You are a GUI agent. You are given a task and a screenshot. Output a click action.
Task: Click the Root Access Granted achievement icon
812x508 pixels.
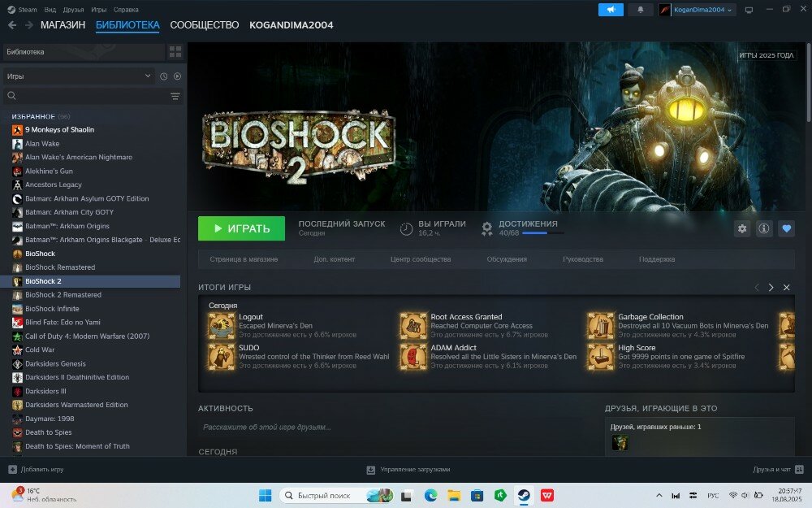pos(413,326)
